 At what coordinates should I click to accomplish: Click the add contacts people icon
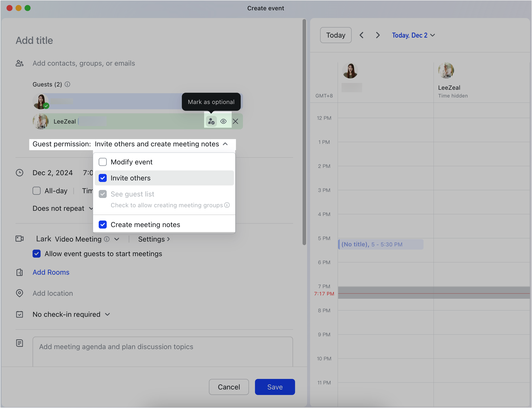click(20, 63)
